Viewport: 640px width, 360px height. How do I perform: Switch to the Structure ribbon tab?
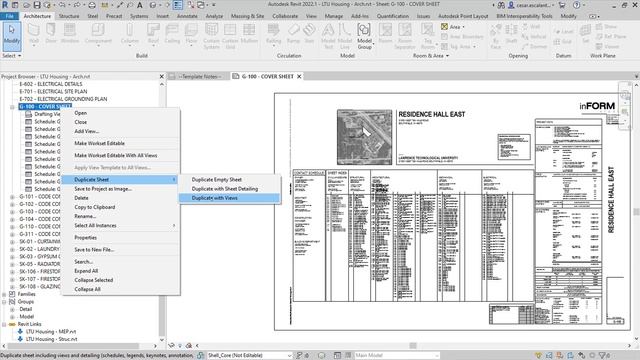69,16
